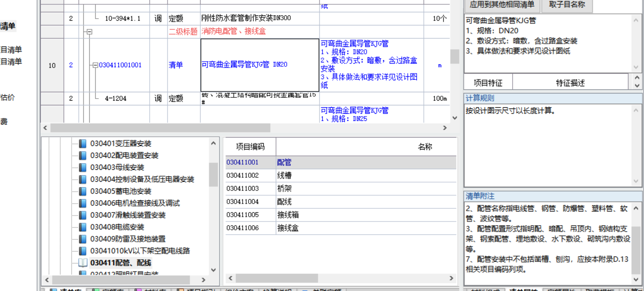Click the 项目编码 column header

[250, 147]
